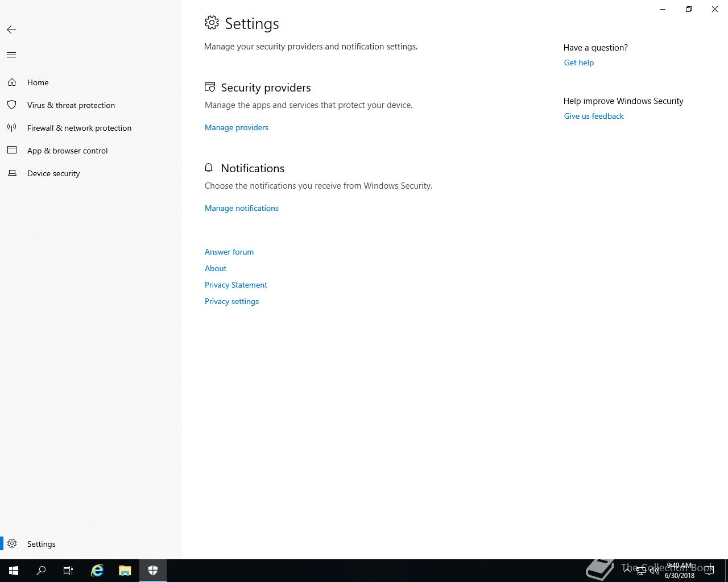Click the Give us feedback link
Screen dimensions: 728x582
(594, 116)
